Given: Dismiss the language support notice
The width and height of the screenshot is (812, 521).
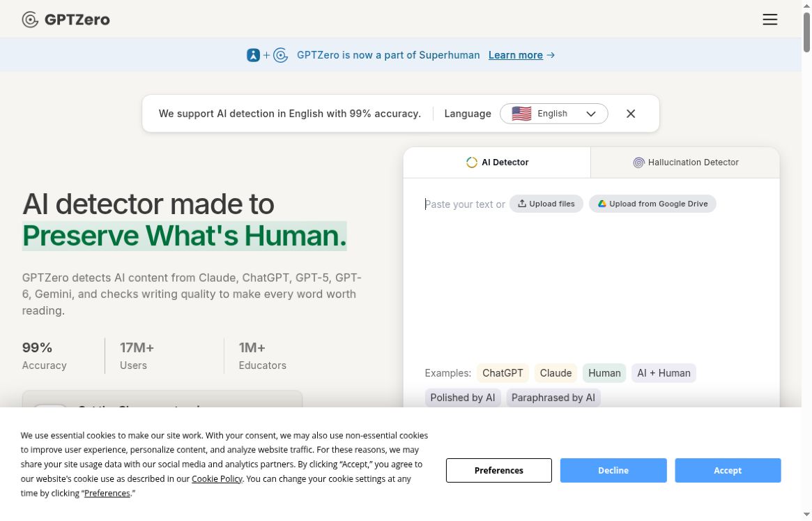Looking at the screenshot, I should click(x=630, y=114).
